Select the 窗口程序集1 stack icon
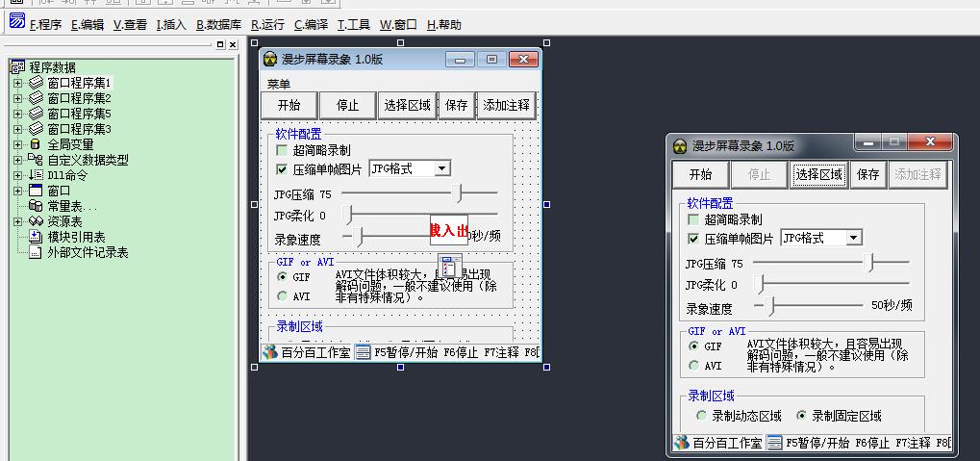This screenshot has width=980, height=461. pyautogui.click(x=37, y=83)
